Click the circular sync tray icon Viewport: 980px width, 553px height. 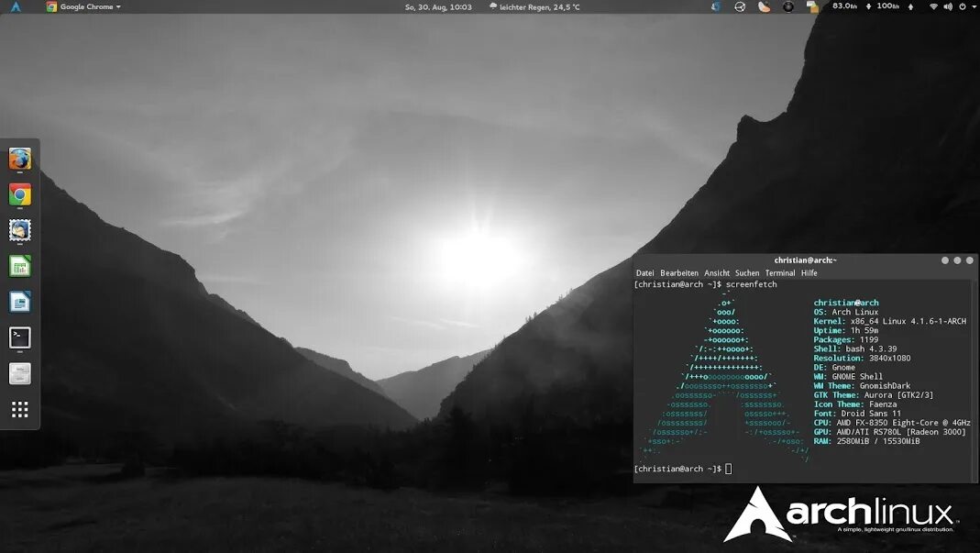click(740, 7)
